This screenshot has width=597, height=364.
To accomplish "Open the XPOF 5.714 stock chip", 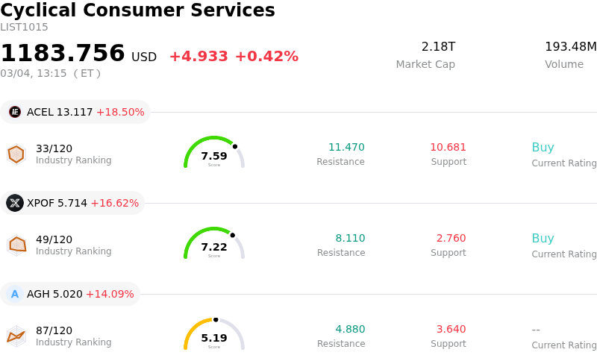I will click(73, 203).
